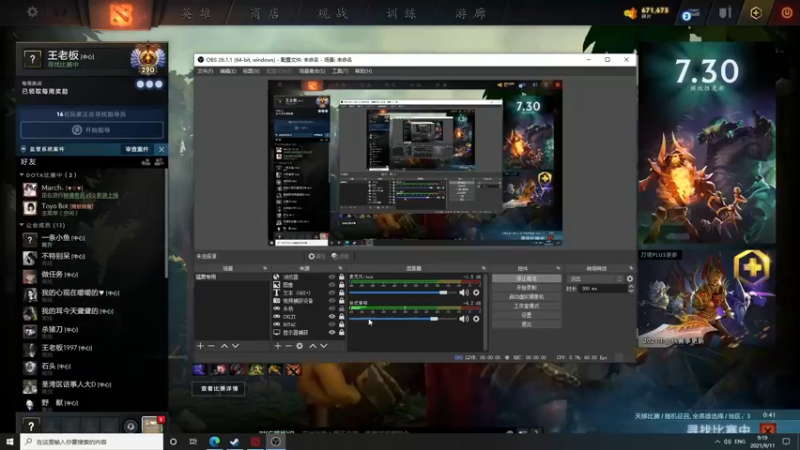
Task: Open the Dota Plus hexagon icon in top bar
Action: coord(756,13)
